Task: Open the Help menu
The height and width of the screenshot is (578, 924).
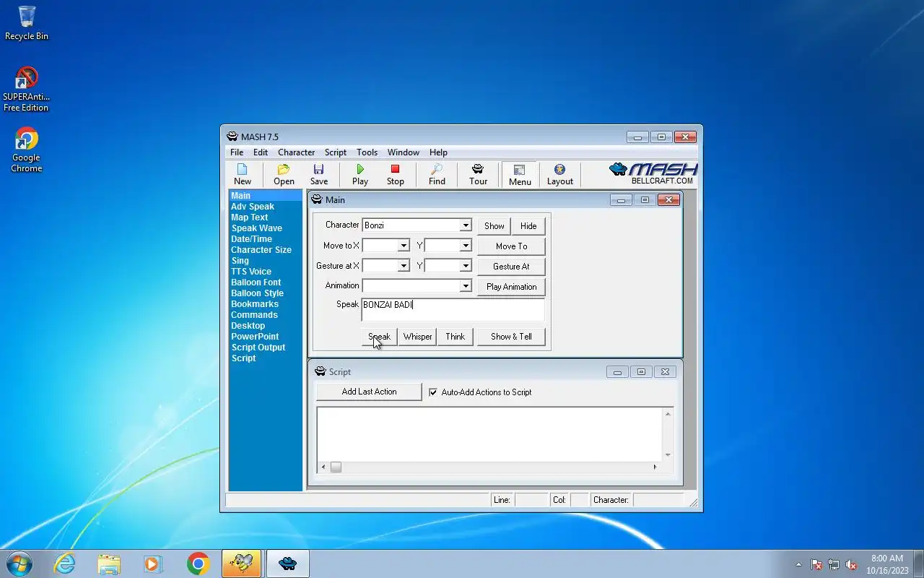Action: click(438, 152)
